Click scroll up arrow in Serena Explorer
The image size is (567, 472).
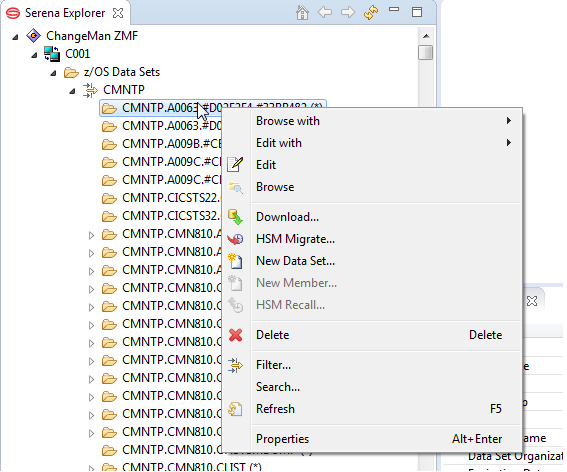click(x=426, y=36)
